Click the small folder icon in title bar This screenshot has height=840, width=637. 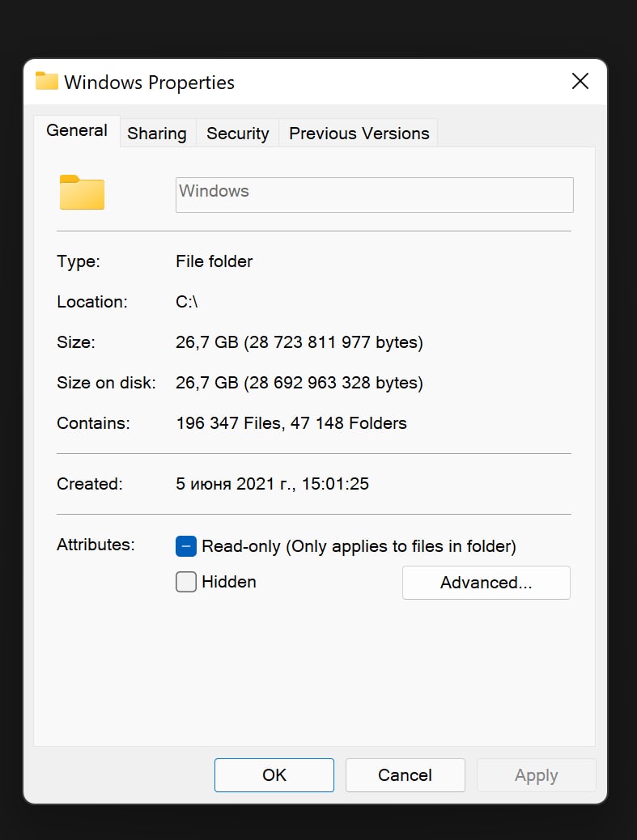tap(47, 81)
